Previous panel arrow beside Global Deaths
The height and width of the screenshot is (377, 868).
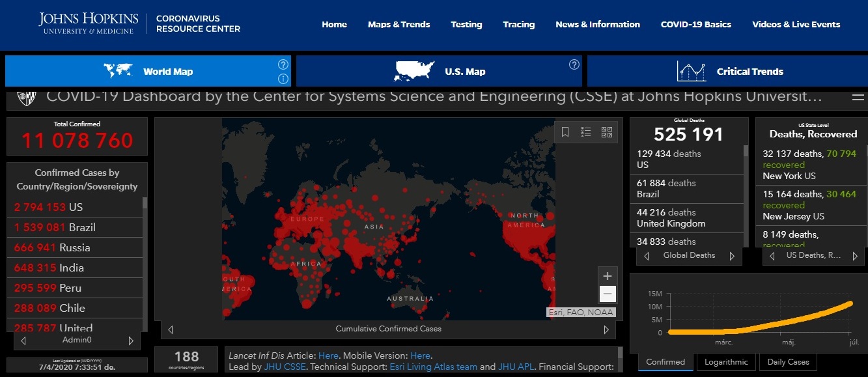647,256
